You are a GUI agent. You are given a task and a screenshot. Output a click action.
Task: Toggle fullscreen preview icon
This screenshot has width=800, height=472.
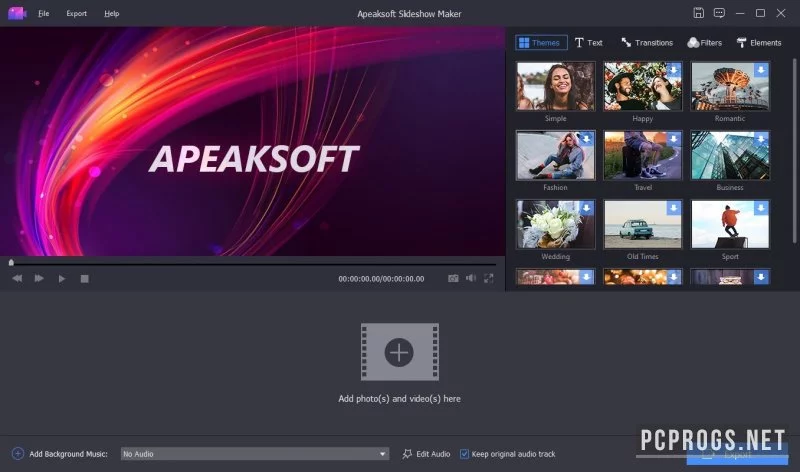pyautogui.click(x=489, y=278)
